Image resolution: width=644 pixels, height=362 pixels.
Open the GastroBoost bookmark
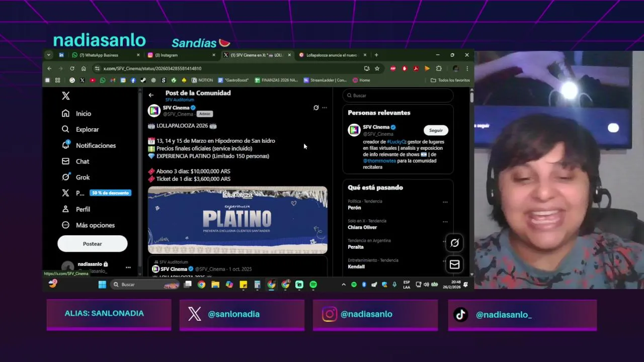233,80
